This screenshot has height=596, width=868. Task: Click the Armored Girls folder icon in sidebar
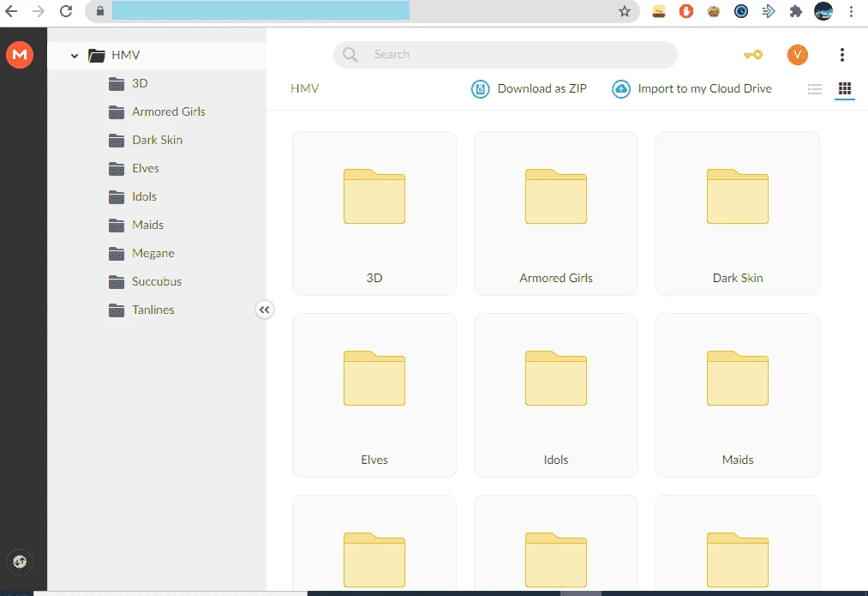point(117,111)
